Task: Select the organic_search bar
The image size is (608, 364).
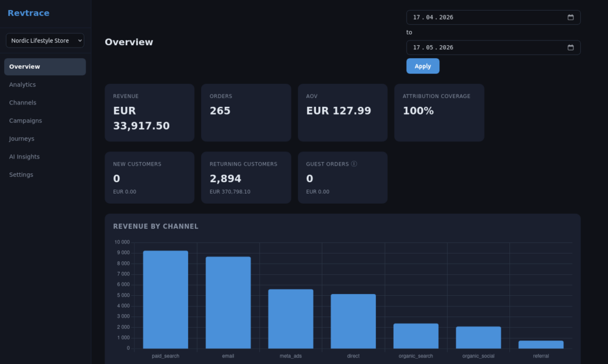Action: 416,336
